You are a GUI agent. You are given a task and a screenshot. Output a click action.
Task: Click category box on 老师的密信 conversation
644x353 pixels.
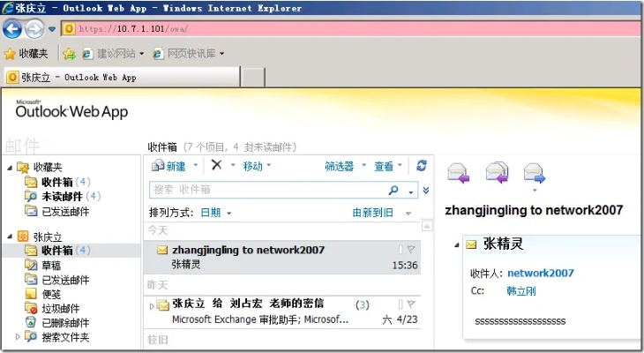[x=401, y=304]
